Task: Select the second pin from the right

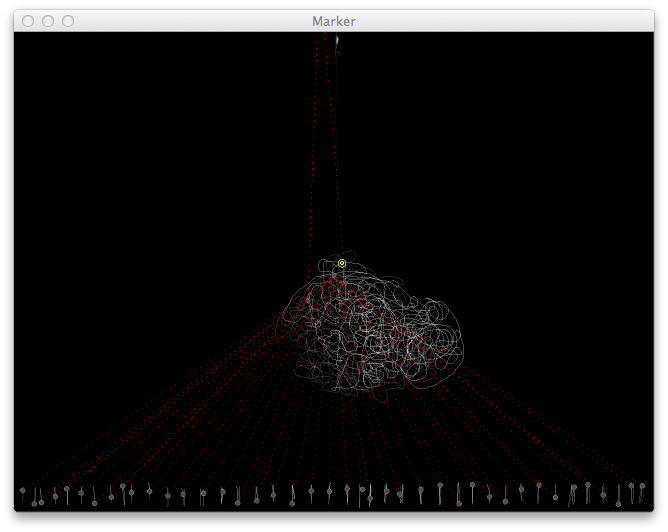Action: pos(631,486)
